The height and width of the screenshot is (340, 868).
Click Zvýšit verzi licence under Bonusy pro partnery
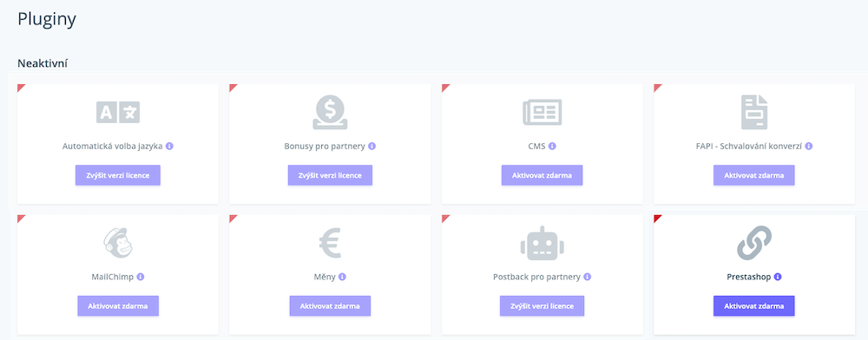(330, 175)
